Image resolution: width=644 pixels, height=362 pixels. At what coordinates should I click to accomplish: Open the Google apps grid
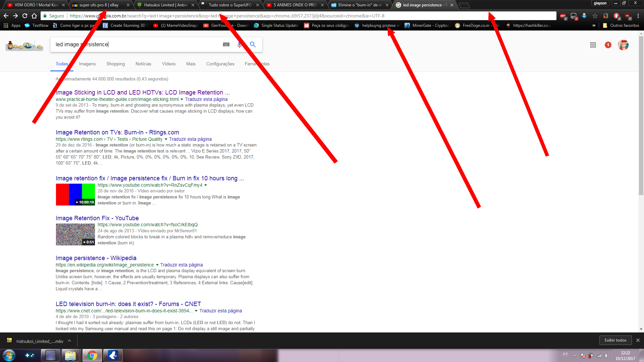593,45
